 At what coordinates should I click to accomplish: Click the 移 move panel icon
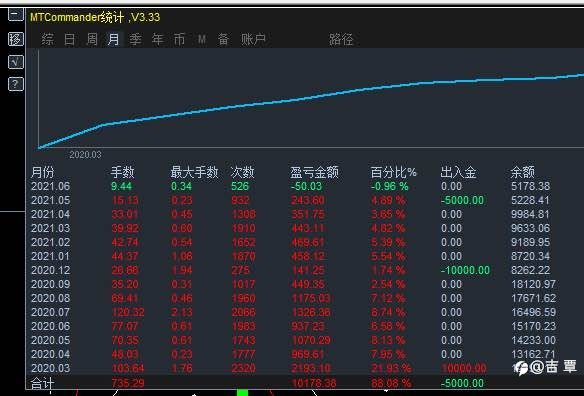(x=16, y=39)
